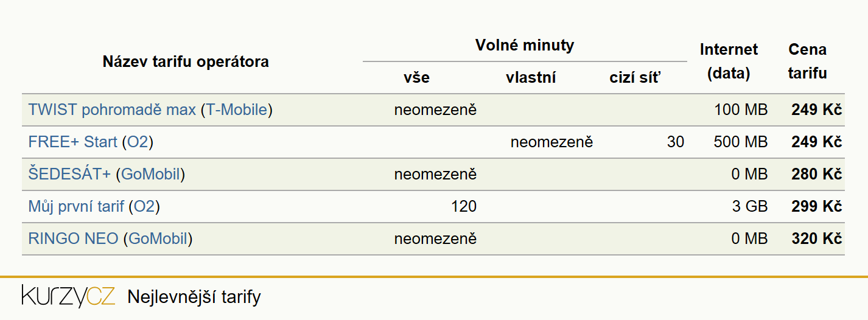Image resolution: width=868 pixels, height=320 pixels.
Task: Click the Internet (data) column header
Action: point(729,62)
